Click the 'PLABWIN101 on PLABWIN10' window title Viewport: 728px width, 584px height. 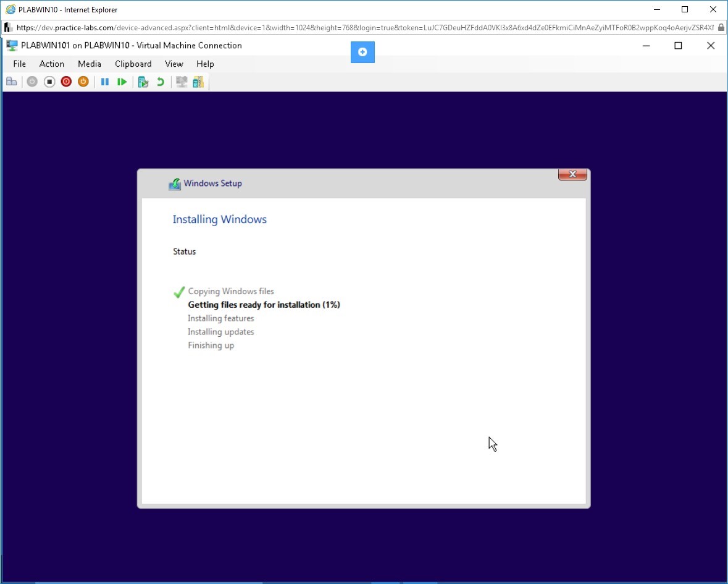132,46
